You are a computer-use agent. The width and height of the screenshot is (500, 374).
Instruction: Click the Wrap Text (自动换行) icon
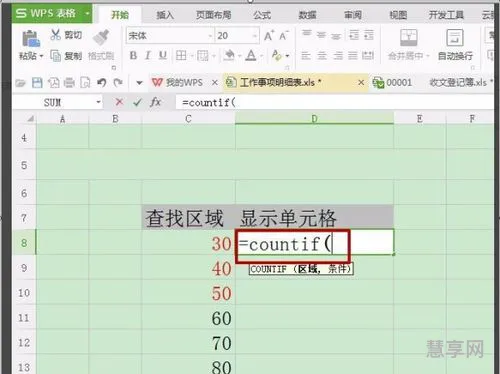coord(455,37)
